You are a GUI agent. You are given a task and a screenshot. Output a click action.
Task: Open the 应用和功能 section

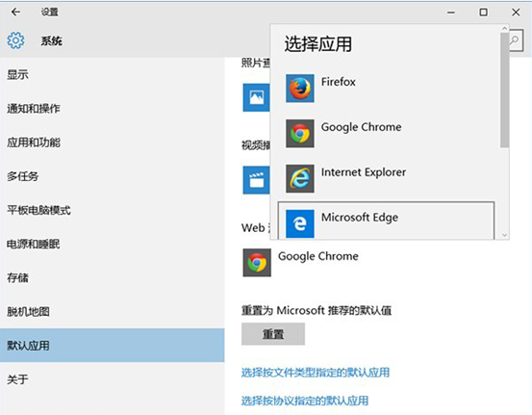point(112,143)
